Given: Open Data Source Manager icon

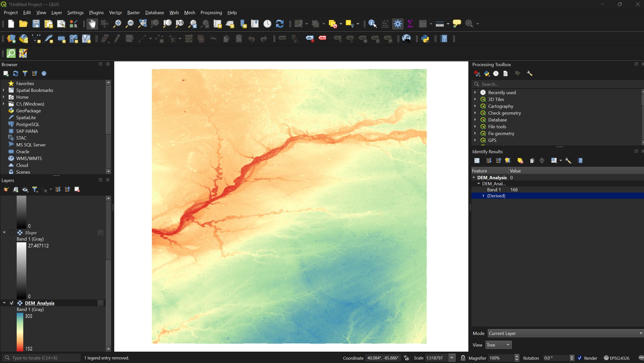Looking at the screenshot, I should [x=11, y=39].
